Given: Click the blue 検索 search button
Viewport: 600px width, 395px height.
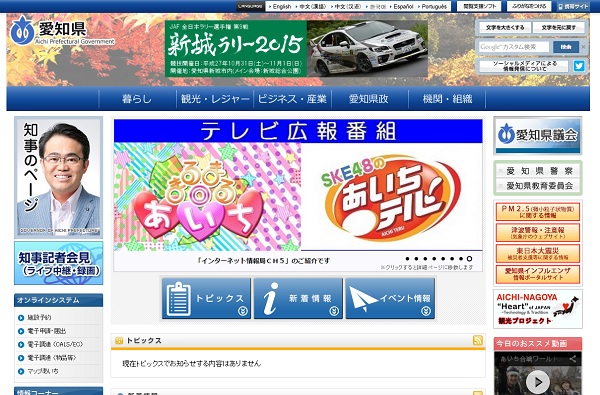Looking at the screenshot, I should [x=566, y=47].
